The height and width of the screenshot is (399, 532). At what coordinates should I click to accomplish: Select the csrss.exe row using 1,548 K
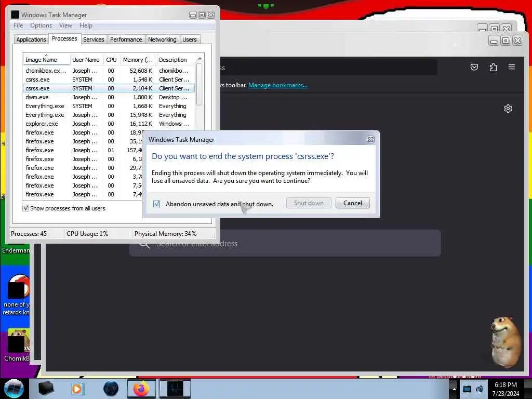pos(109,79)
